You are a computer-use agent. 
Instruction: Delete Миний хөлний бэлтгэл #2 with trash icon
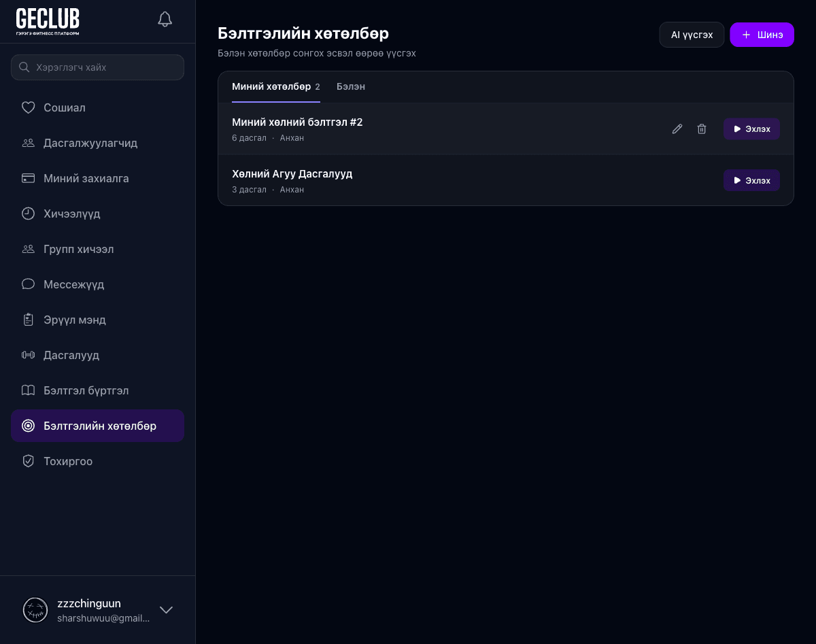[x=702, y=129]
